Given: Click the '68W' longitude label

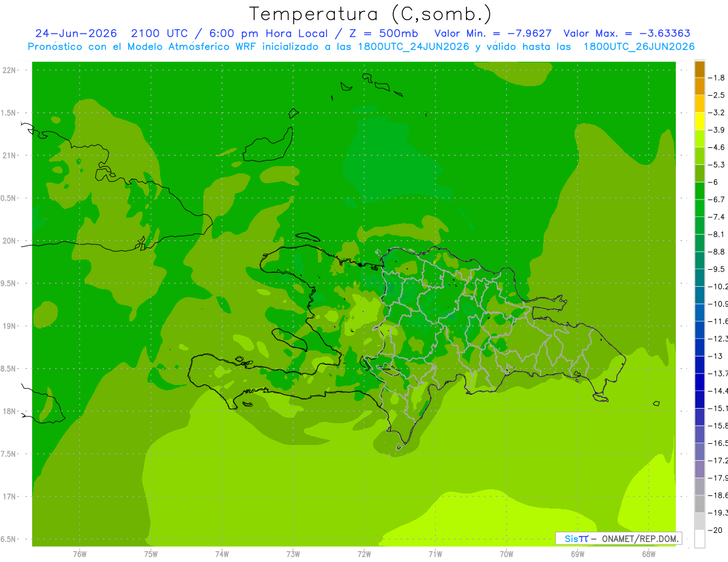Looking at the screenshot, I should click(x=649, y=554).
